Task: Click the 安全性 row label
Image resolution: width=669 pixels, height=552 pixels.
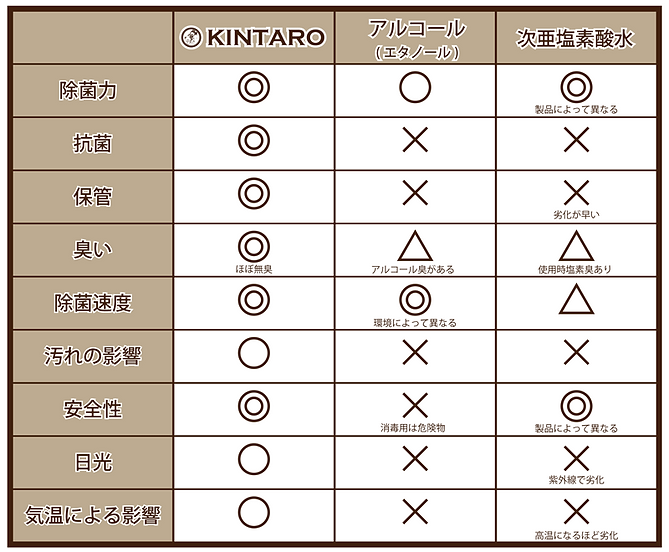Action: click(x=93, y=409)
